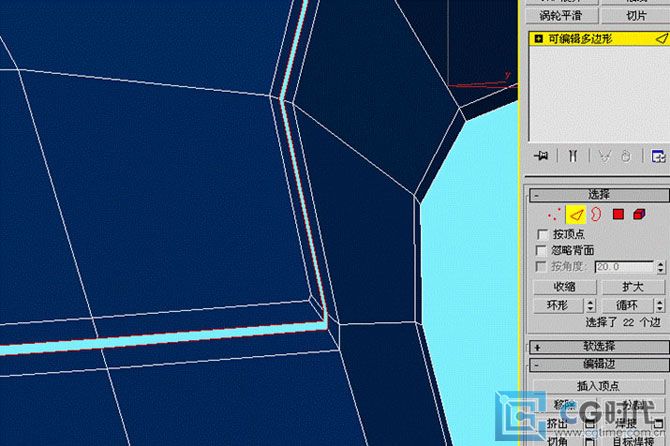
Task: Select Vertex sub-object mode icon
Action: 554,214
